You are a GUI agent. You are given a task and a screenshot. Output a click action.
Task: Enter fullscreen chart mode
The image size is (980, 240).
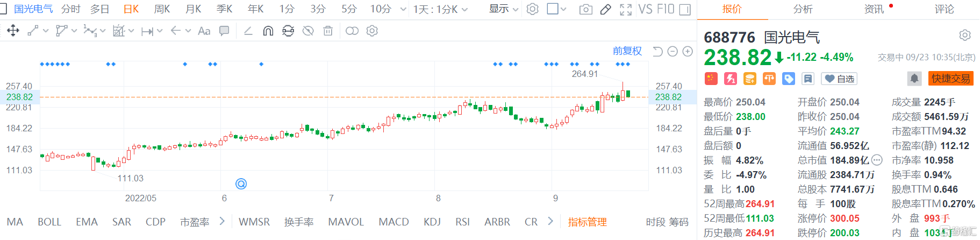(626, 9)
